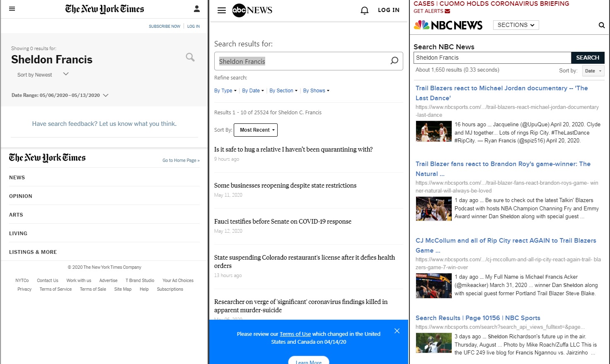Click NYT Privacy footer link

pos(24,289)
